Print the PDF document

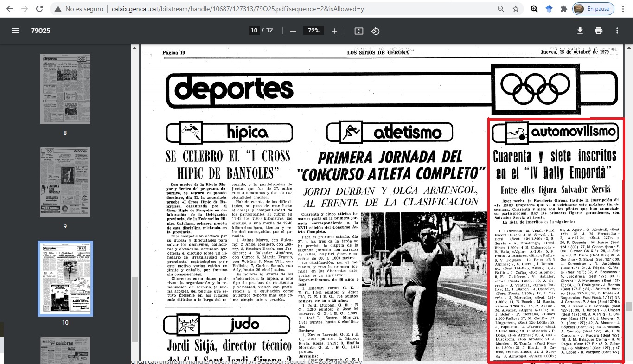599,31
